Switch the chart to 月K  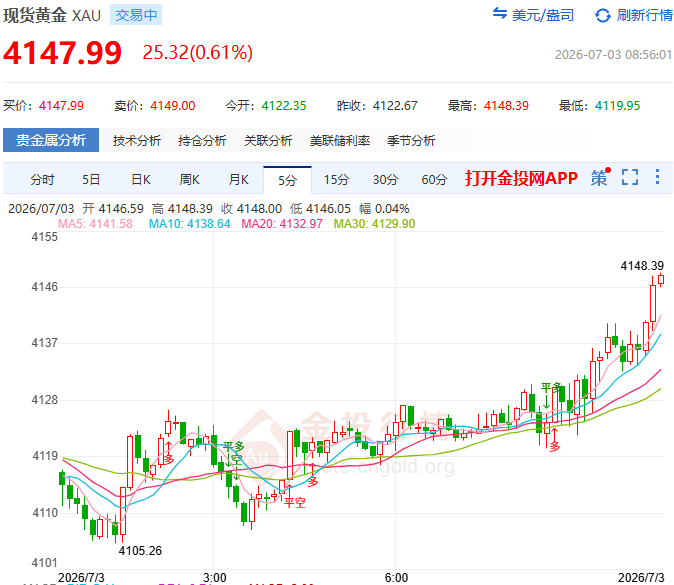pos(239,180)
